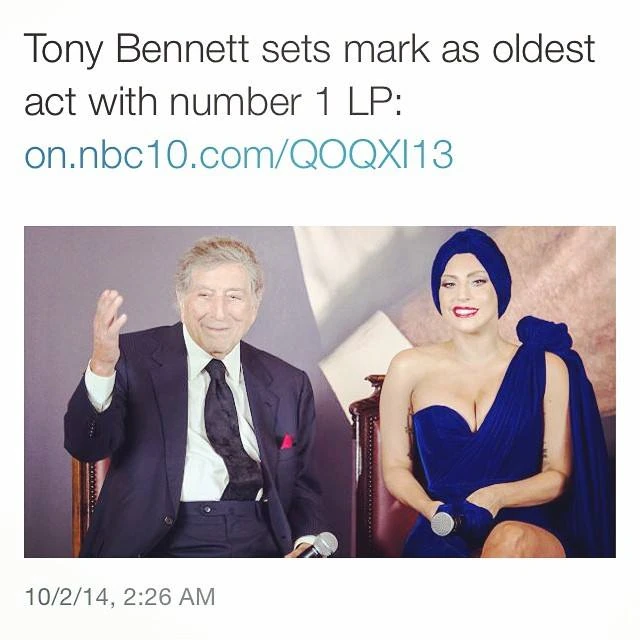640x640 pixels.
Task: Click the red pocket square on suit
Action: point(287,441)
